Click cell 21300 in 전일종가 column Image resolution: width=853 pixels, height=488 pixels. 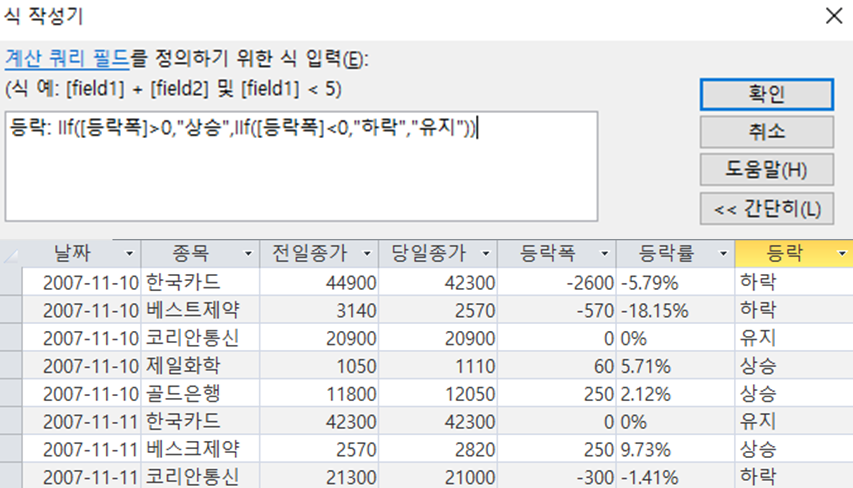pos(319,477)
